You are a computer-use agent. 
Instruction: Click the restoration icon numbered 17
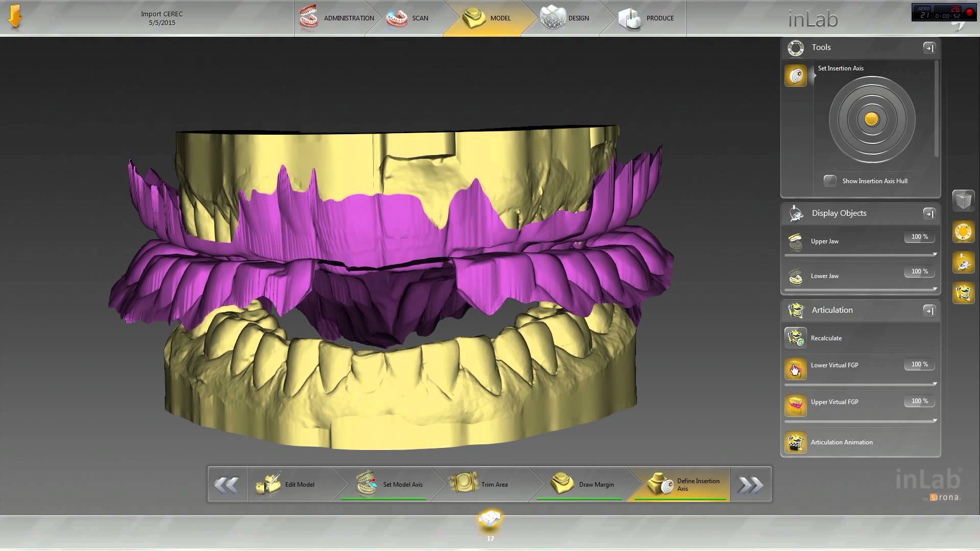(x=490, y=520)
